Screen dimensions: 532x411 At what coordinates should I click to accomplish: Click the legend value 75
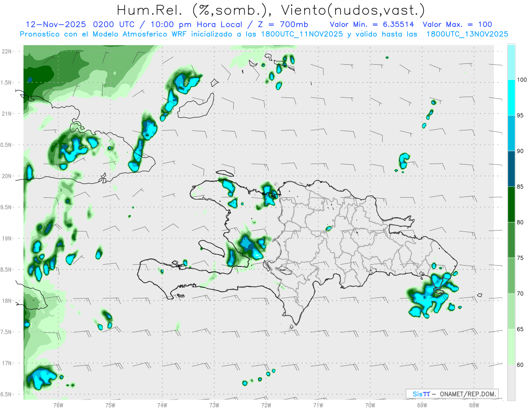[x=521, y=258]
